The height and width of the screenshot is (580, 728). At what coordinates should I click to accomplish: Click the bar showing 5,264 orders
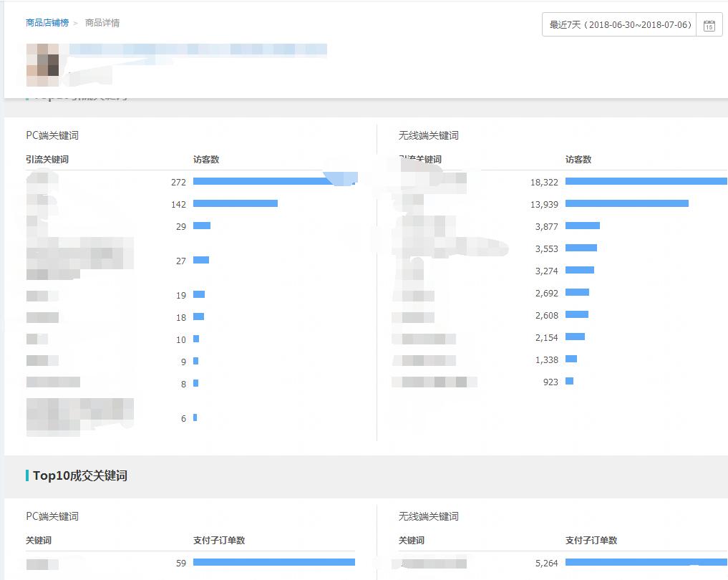point(644,562)
